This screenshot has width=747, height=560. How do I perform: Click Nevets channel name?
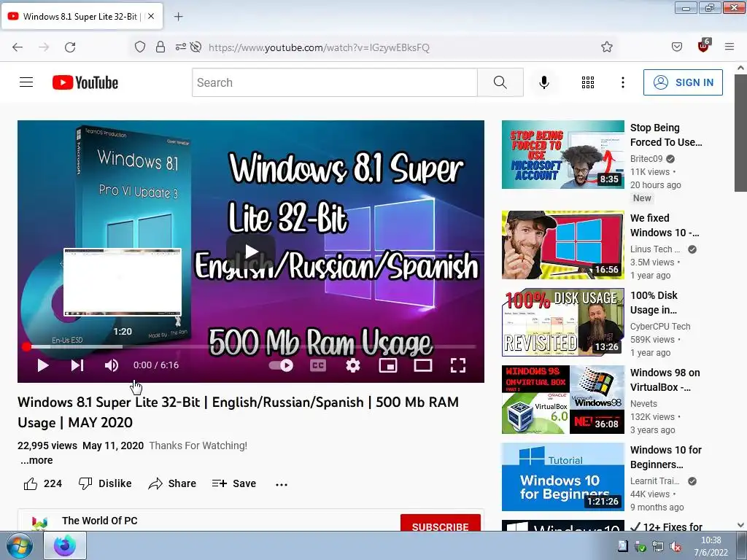pos(643,403)
